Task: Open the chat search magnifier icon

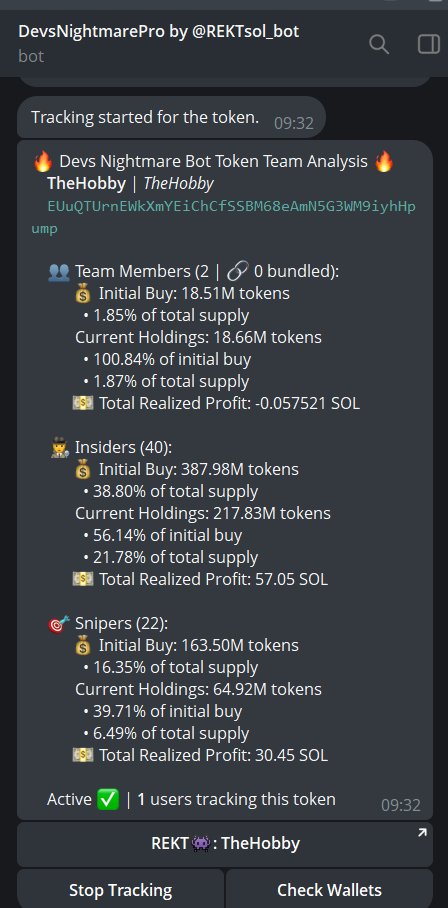Action: (379, 44)
